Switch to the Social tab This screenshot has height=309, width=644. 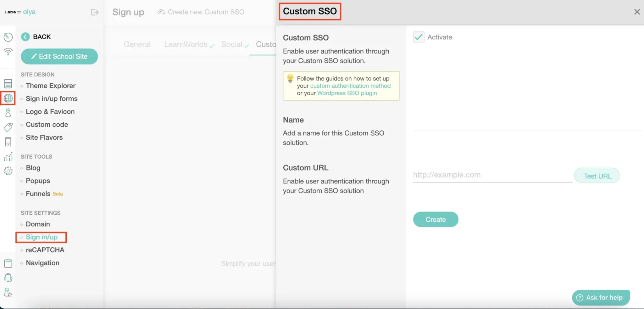(235, 44)
